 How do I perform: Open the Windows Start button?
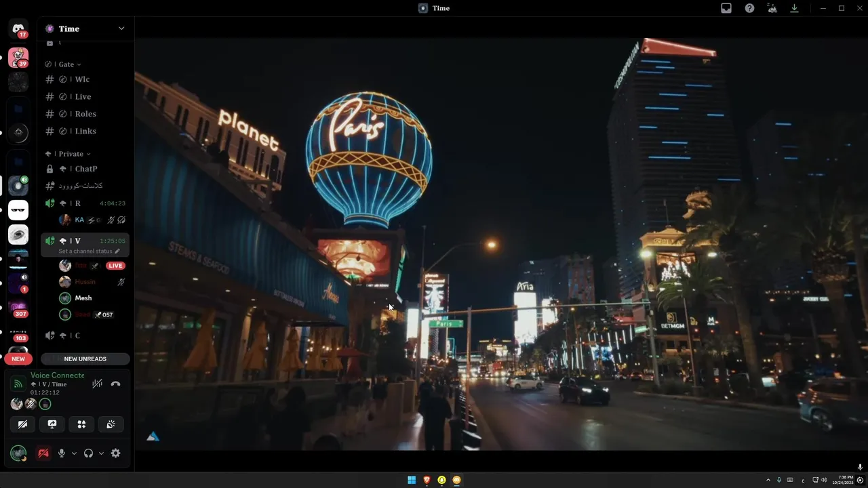412,480
